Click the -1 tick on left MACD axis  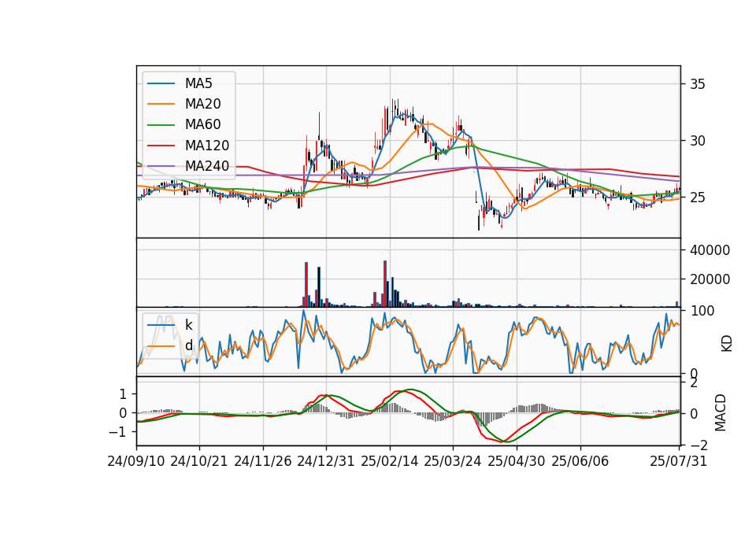pyautogui.click(x=117, y=432)
